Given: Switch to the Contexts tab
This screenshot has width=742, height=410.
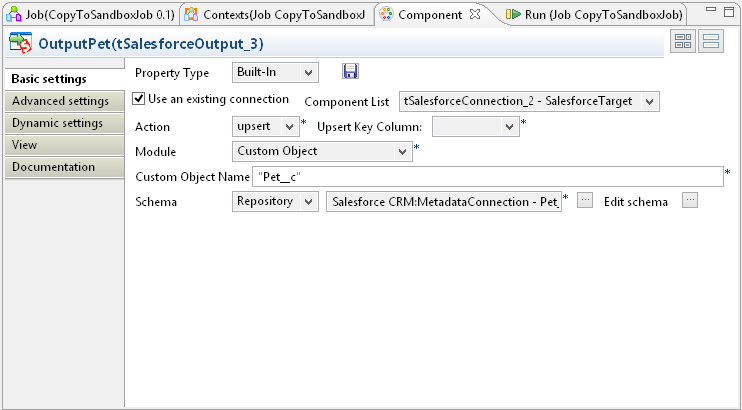Looking at the screenshot, I should click(277, 14).
